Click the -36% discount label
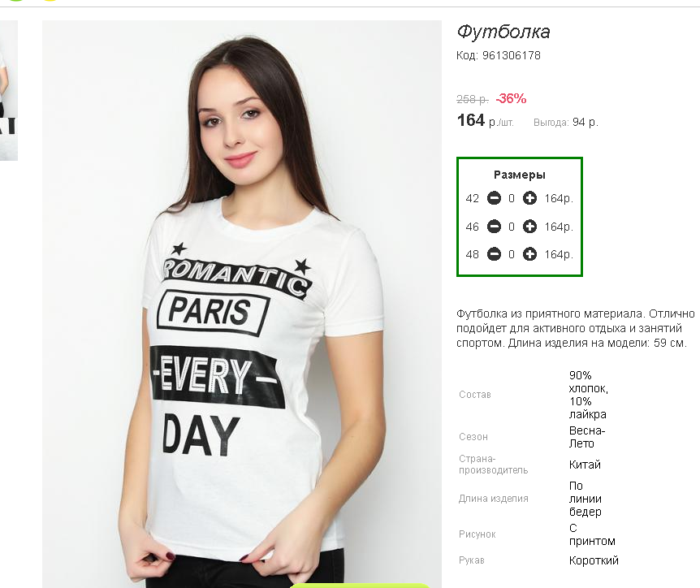Viewport: 700px width, 588px height. 511,98
